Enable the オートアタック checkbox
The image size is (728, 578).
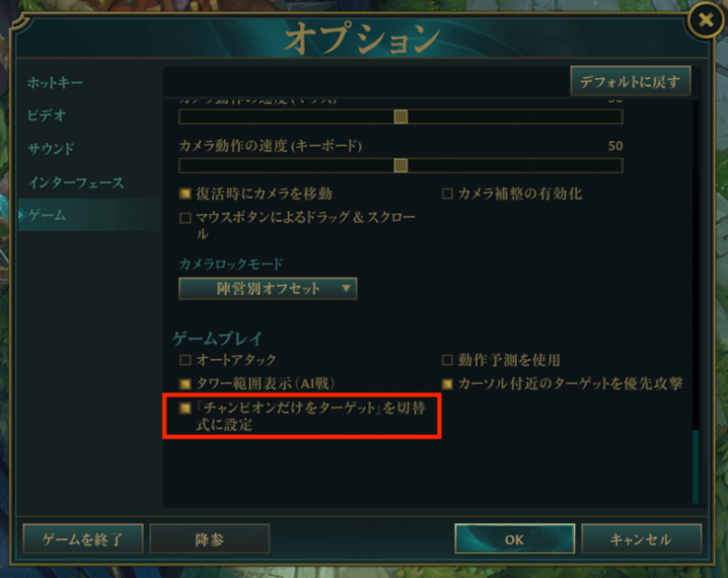186,360
